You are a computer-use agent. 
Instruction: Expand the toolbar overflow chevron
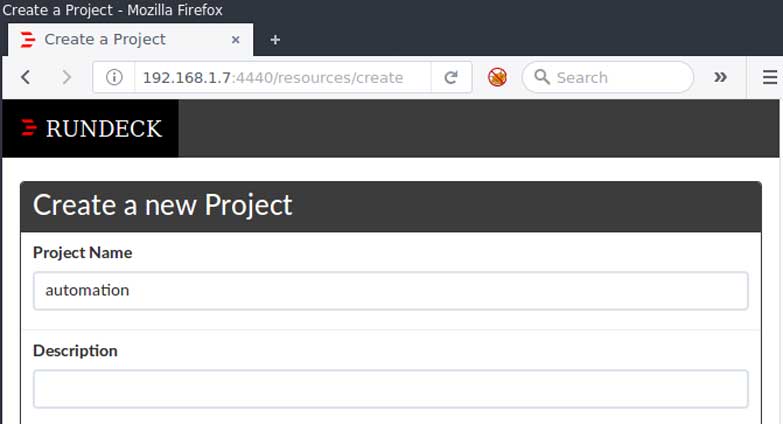pyautogui.click(x=719, y=77)
